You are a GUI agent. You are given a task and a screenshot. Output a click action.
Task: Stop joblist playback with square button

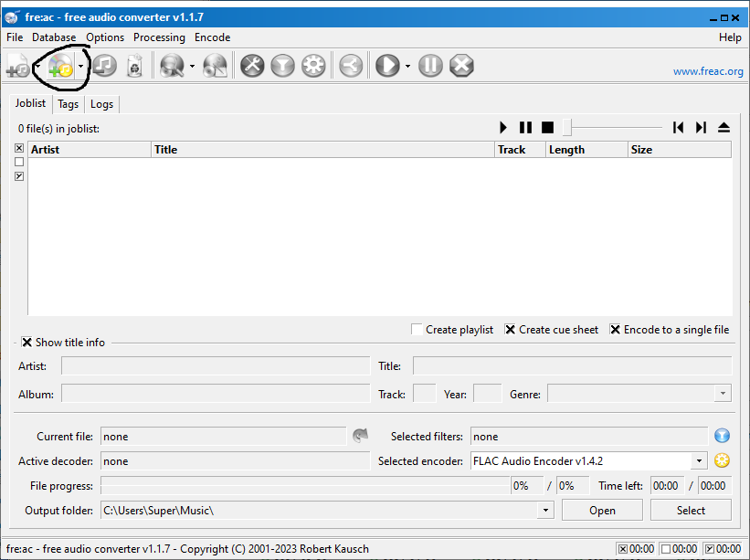(x=547, y=128)
